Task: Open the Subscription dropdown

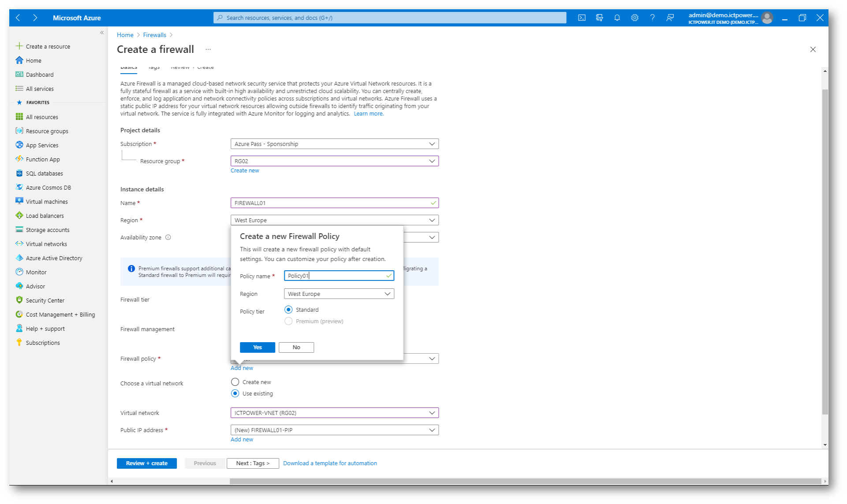Action: coord(335,144)
